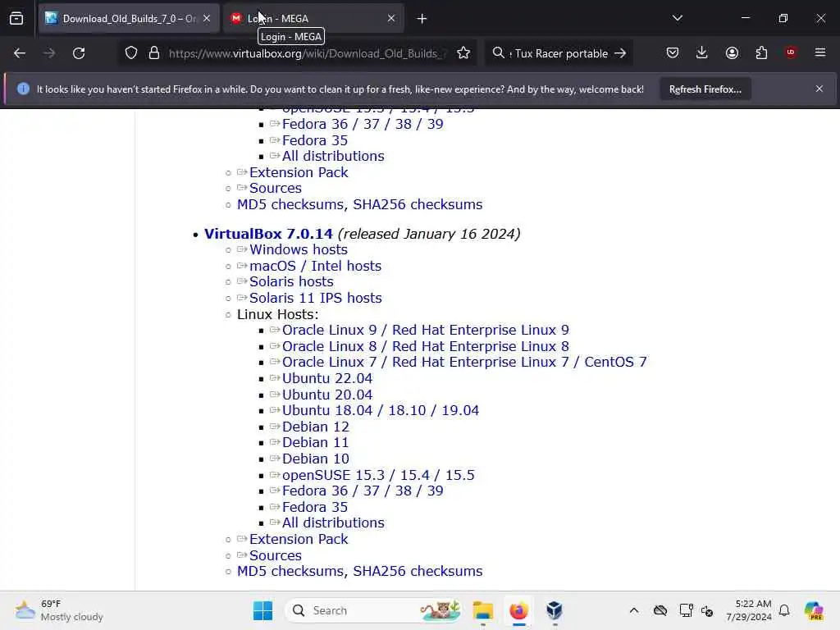List all tabs dropdown arrow
Viewport: 840px width, 630px height.
pos(678,18)
